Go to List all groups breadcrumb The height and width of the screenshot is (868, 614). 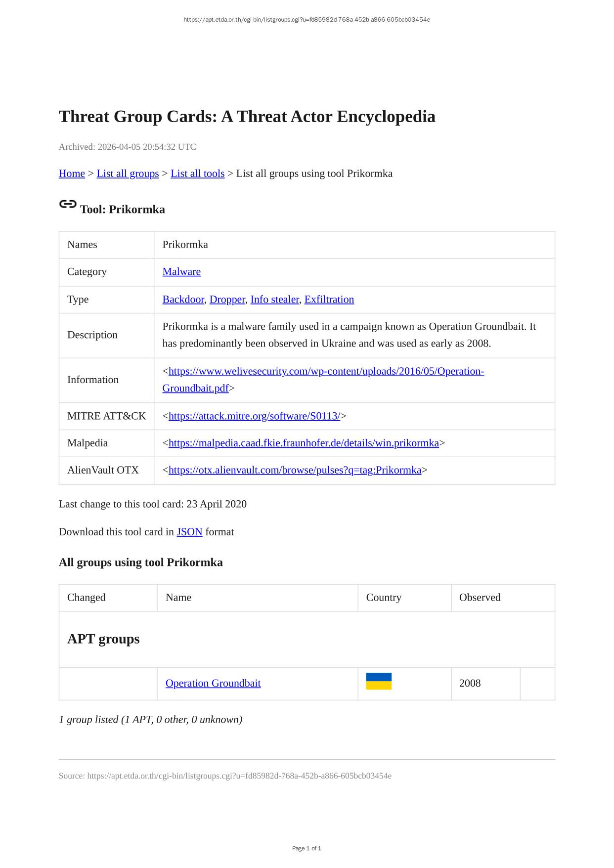coord(128,174)
